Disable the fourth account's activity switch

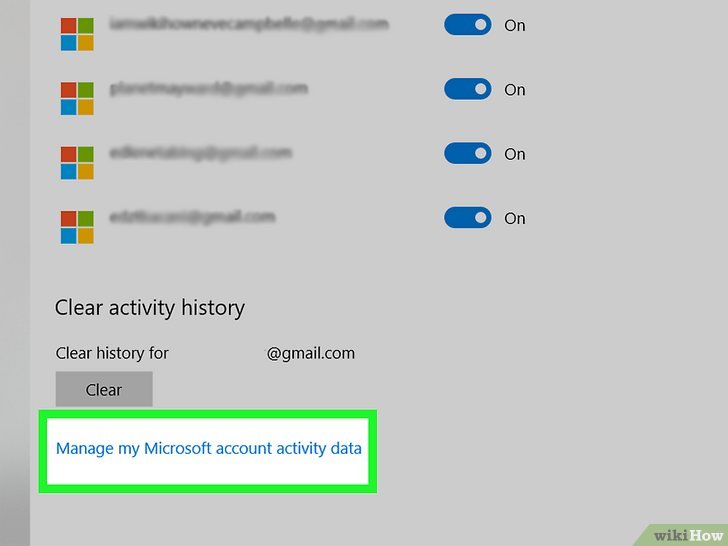468,218
